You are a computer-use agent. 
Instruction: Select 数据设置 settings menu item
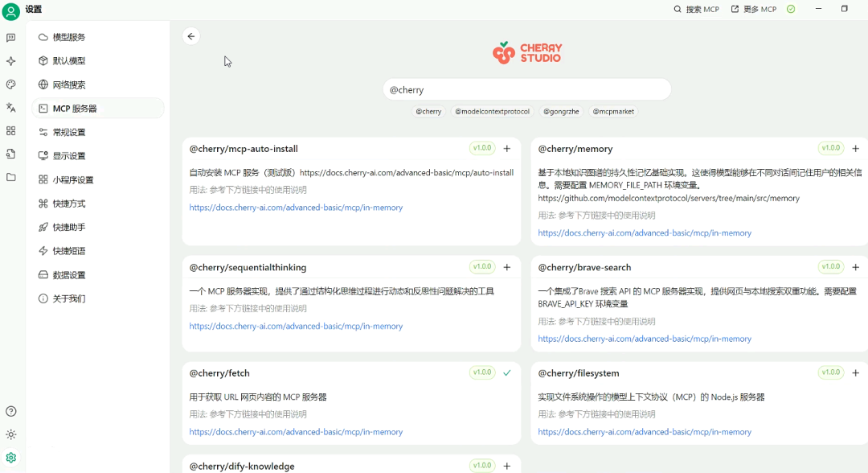(98, 275)
